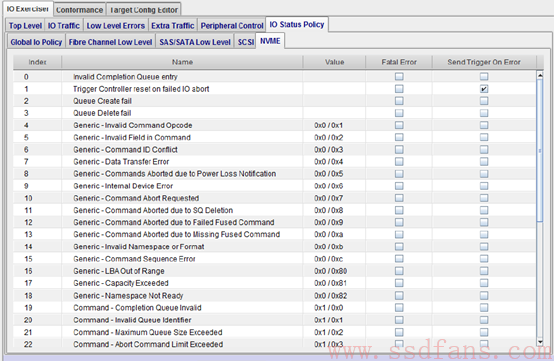Open Fibre Channel Low Level tab
This screenshot has height=361, width=554.
point(110,42)
